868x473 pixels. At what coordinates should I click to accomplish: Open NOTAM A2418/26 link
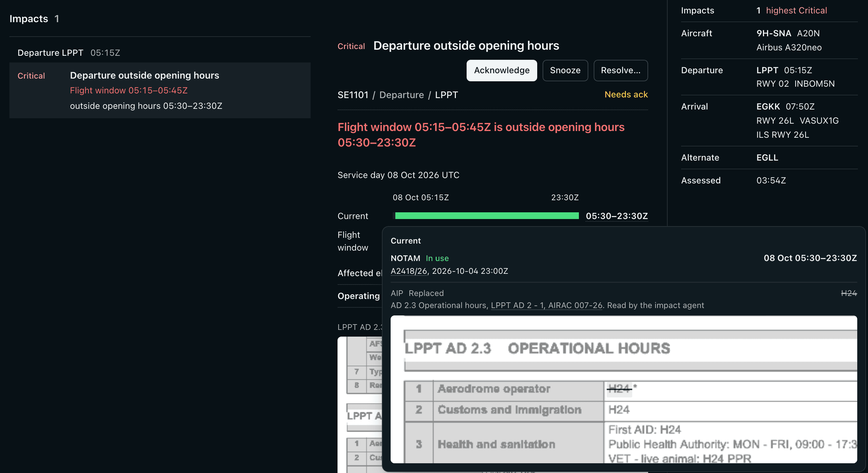coord(409,271)
